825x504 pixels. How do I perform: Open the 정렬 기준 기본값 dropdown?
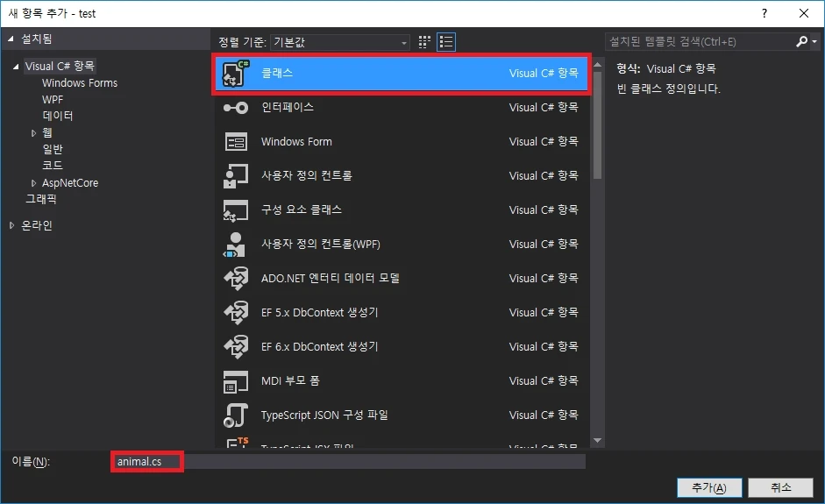[x=340, y=42]
